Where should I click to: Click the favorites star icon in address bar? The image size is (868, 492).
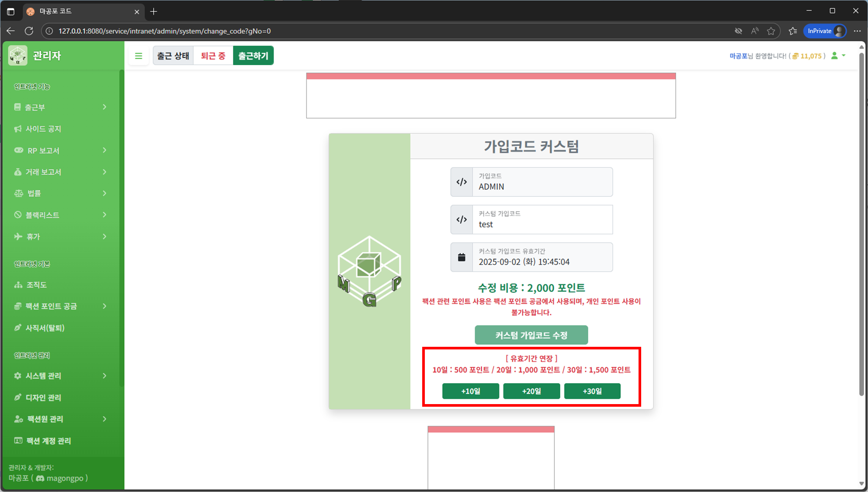click(x=771, y=31)
